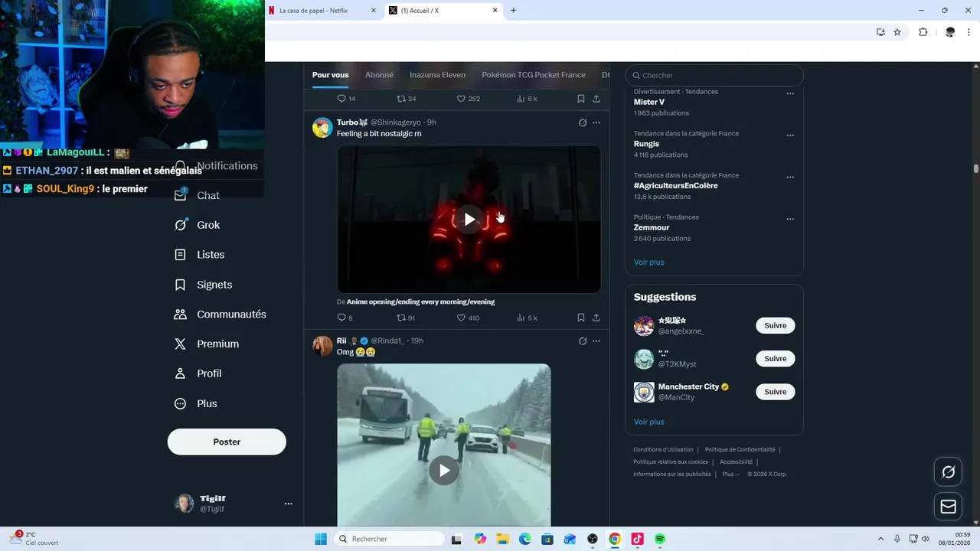Open floating Grok button
The image size is (980, 551).
click(x=948, y=472)
